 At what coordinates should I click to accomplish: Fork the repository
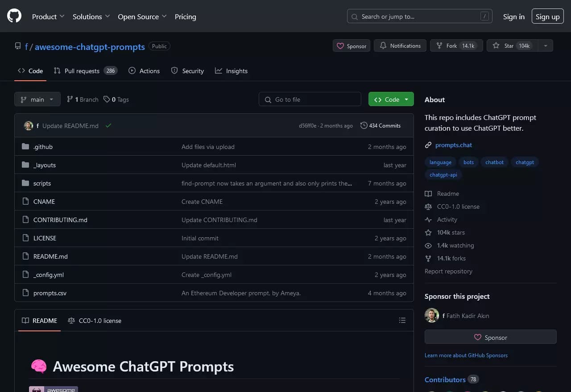point(456,45)
